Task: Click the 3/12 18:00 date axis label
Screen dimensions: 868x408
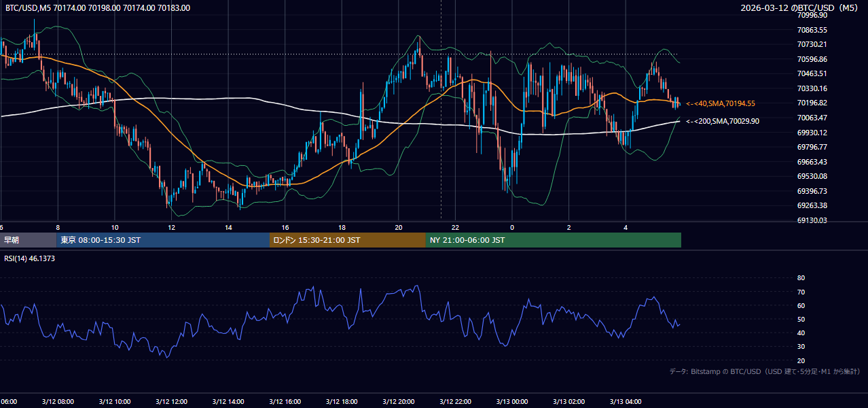Action: click(x=342, y=402)
